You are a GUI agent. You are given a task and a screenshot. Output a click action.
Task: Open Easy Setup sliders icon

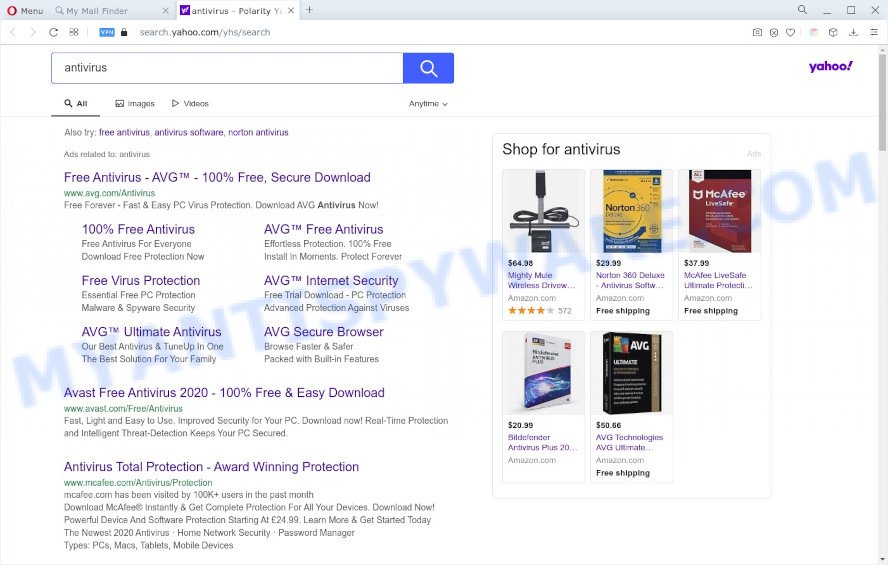point(874,32)
